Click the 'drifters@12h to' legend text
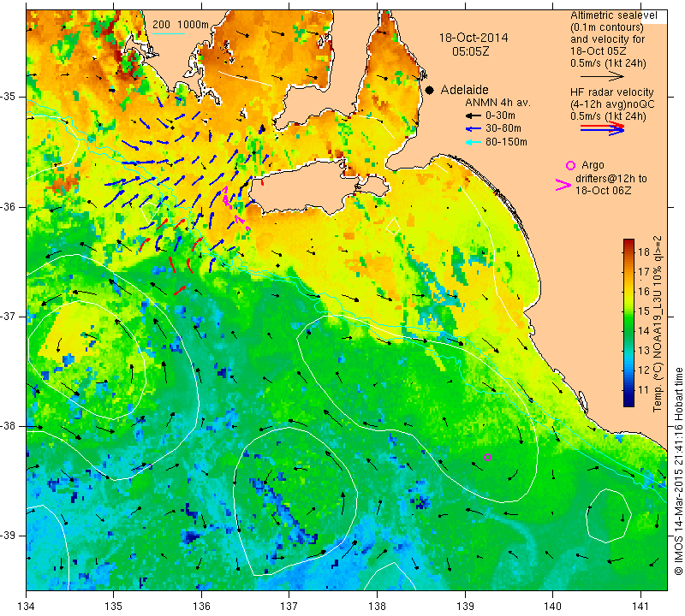The height and width of the screenshot is (616, 685). pos(611,179)
